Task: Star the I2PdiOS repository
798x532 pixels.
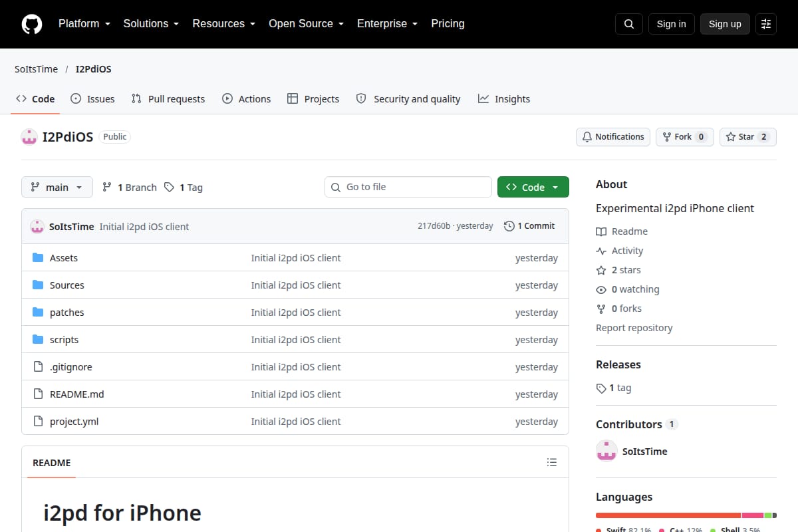Action: click(x=748, y=137)
